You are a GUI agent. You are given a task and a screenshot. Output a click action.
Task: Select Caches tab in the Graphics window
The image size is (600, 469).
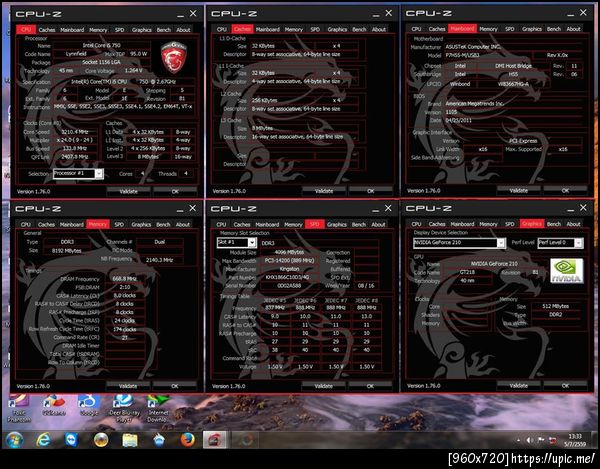437,224
